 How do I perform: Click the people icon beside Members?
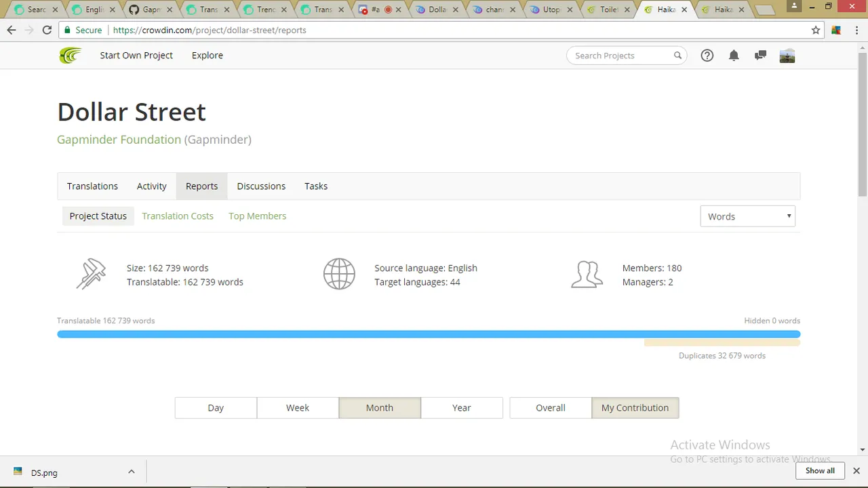587,274
